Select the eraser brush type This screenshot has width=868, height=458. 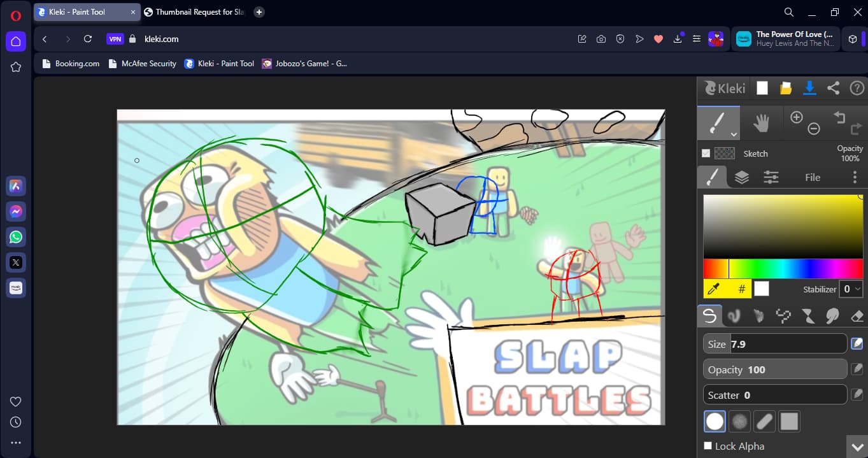pyautogui.click(x=856, y=315)
